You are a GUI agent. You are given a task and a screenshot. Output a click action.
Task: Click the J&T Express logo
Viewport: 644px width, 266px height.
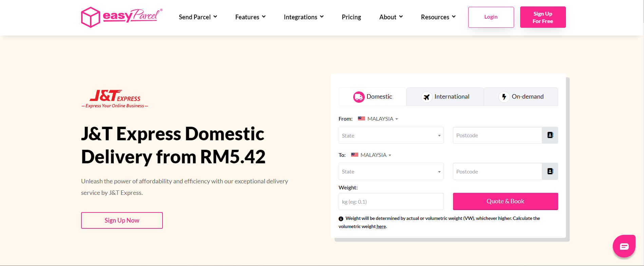115,99
